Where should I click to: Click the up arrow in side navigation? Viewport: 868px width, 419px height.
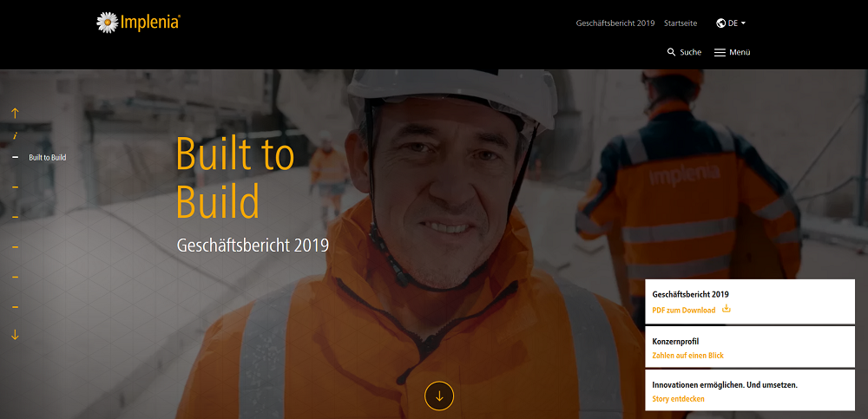pos(15,113)
